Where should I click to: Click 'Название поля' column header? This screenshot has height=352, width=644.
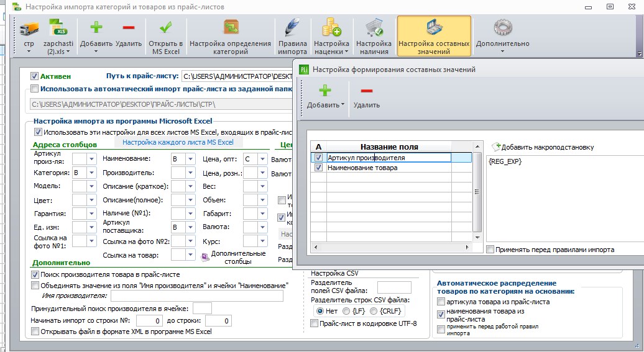click(389, 147)
